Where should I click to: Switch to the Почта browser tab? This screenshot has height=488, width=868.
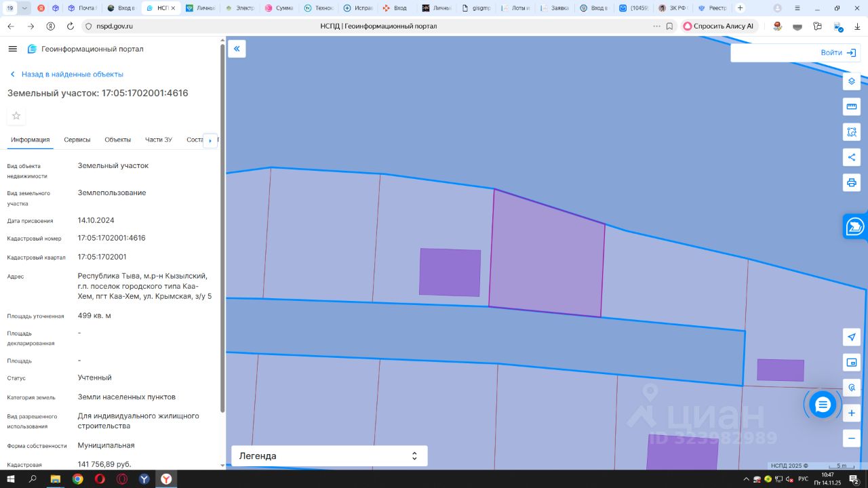click(82, 8)
